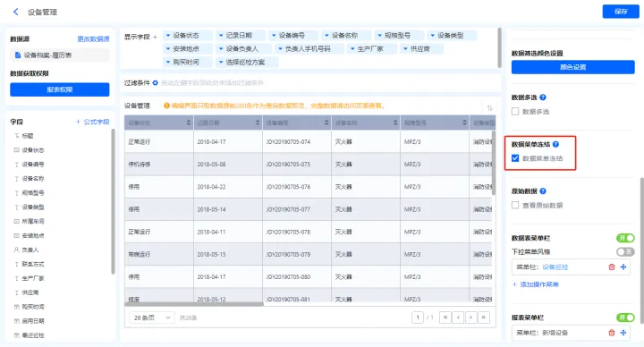The width and height of the screenshot is (644, 347).
Task: Click the help icon beside 数据多选
Action: tap(543, 97)
